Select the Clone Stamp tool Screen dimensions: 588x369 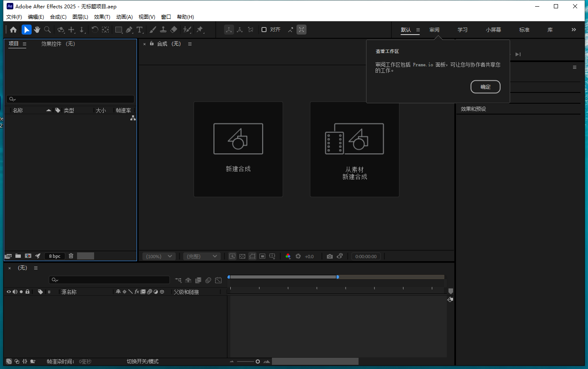(163, 30)
